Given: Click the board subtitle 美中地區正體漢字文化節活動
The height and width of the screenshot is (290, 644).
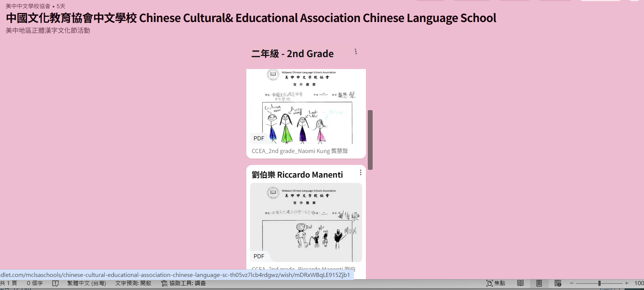Looking at the screenshot, I should (x=48, y=31).
